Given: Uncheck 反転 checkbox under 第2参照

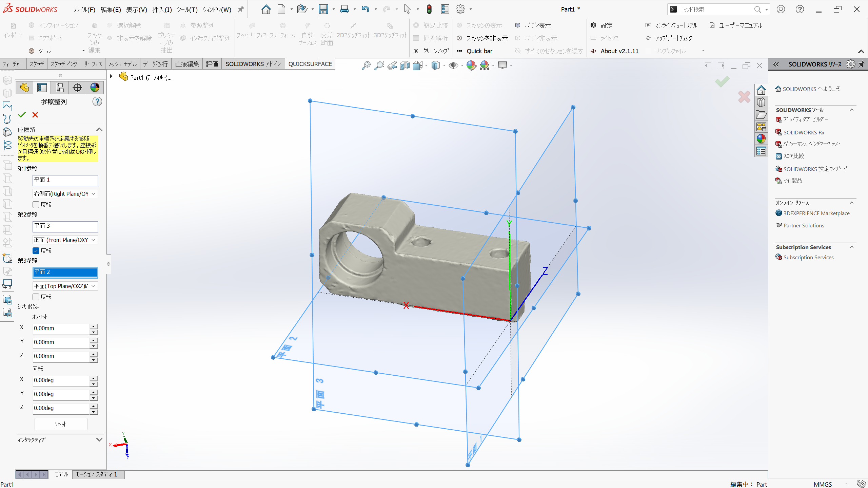Looking at the screenshot, I should click(x=36, y=251).
